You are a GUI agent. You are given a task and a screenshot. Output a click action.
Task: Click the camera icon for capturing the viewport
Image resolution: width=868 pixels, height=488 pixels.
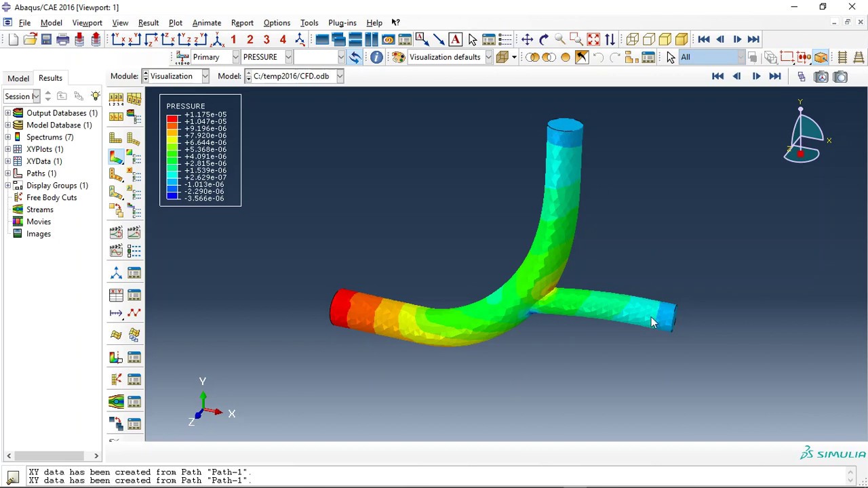[840, 77]
